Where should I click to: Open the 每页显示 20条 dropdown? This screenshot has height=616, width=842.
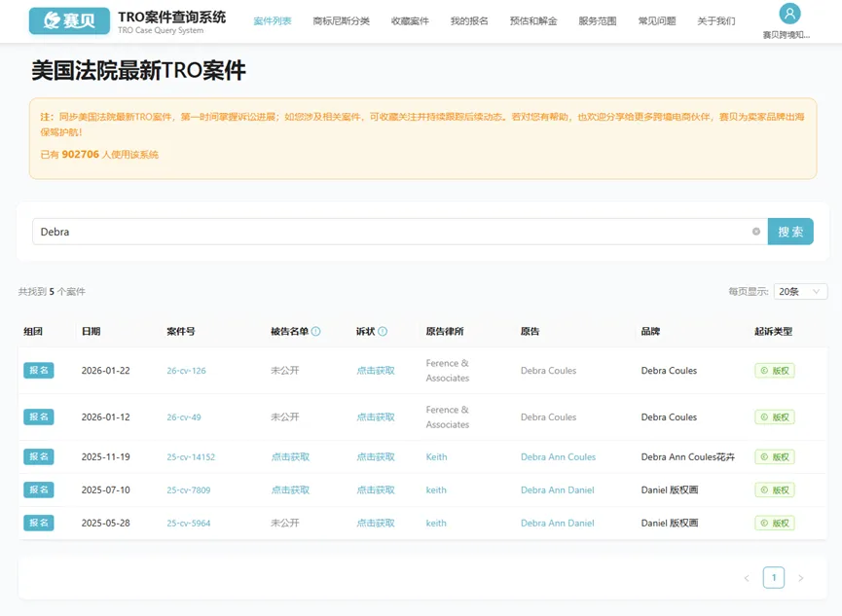[800, 291]
